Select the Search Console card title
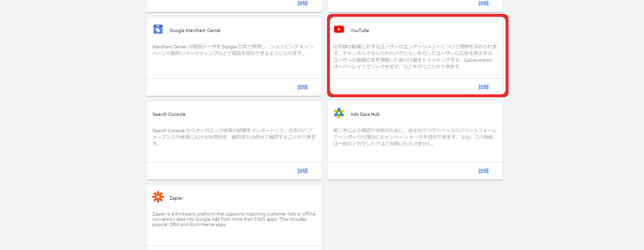 169,114
